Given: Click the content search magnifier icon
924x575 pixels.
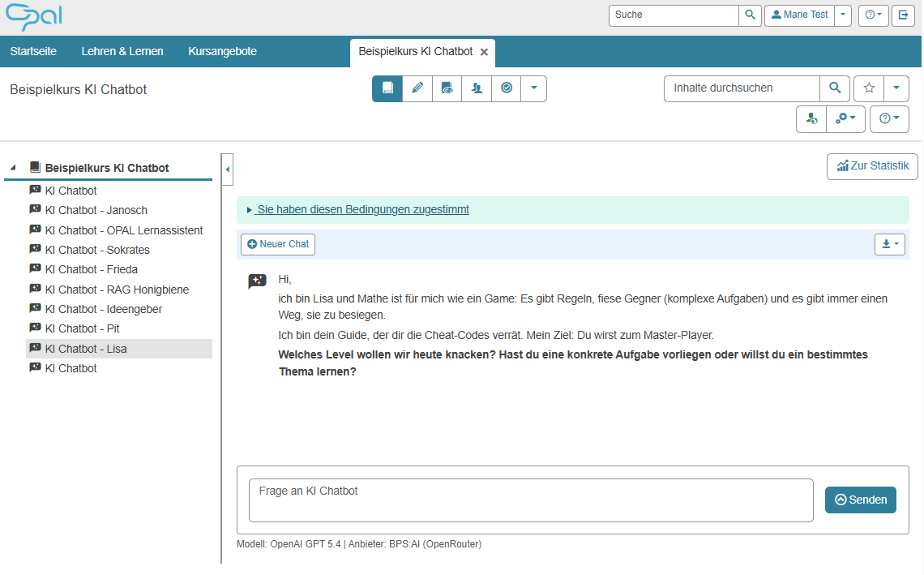Looking at the screenshot, I should [x=834, y=88].
